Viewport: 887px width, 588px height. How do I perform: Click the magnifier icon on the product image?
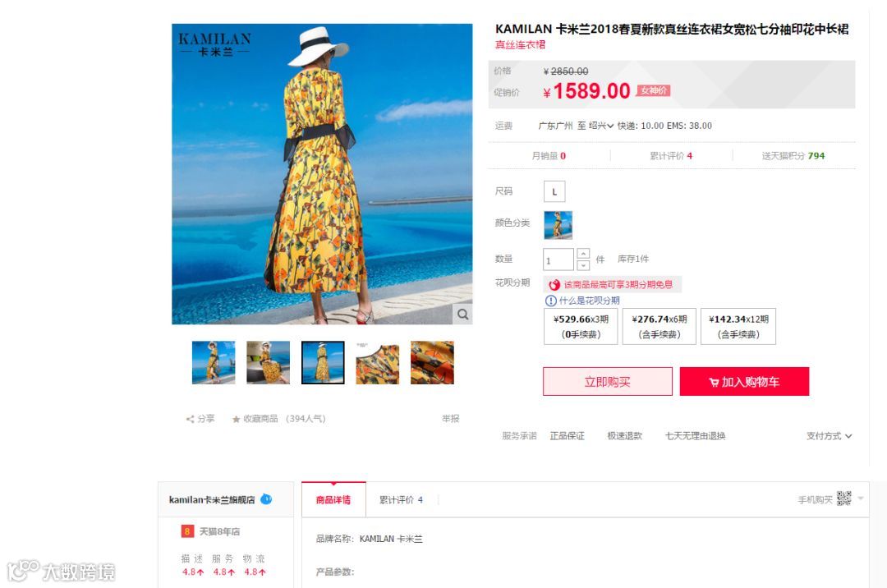pyautogui.click(x=462, y=315)
